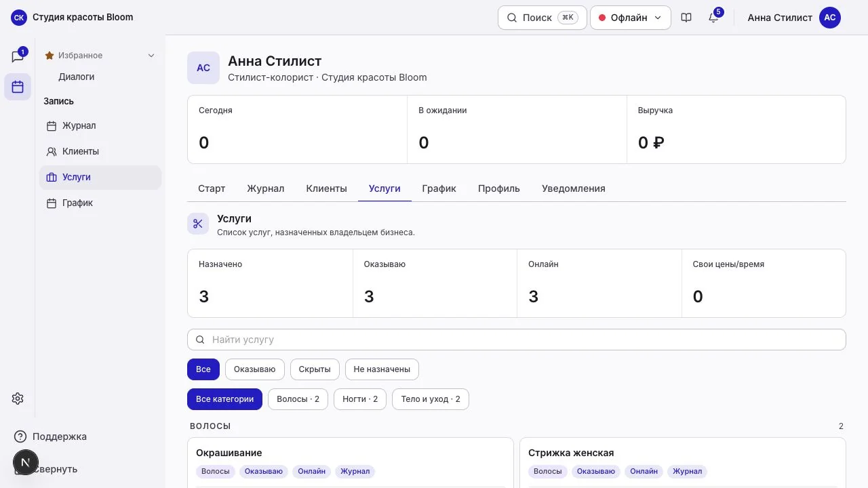
Task: Click the Онлайн tag on the Стрижка женская card
Action: pyautogui.click(x=644, y=471)
